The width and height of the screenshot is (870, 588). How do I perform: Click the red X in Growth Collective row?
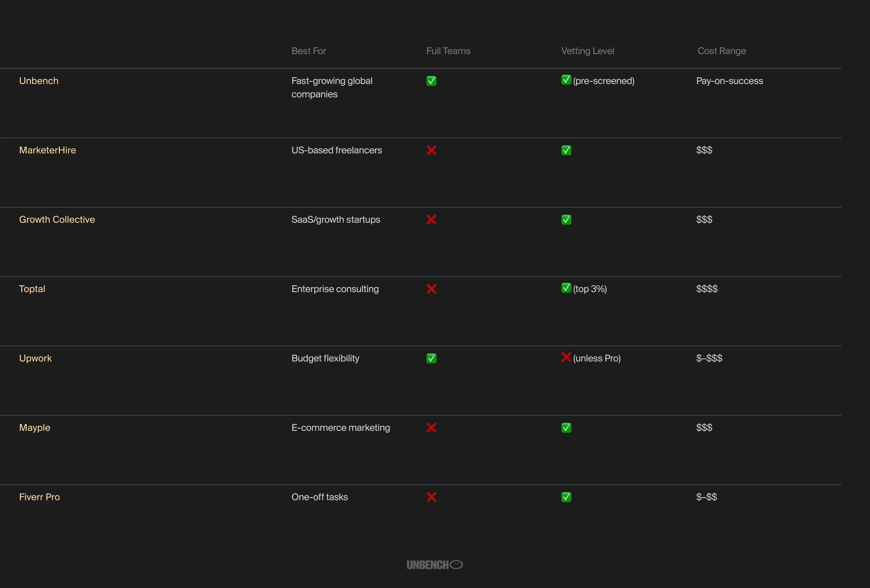coord(431,220)
